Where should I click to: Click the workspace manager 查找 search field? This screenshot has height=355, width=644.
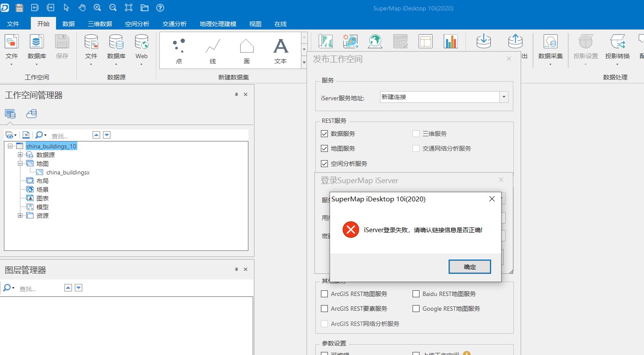tap(69, 135)
